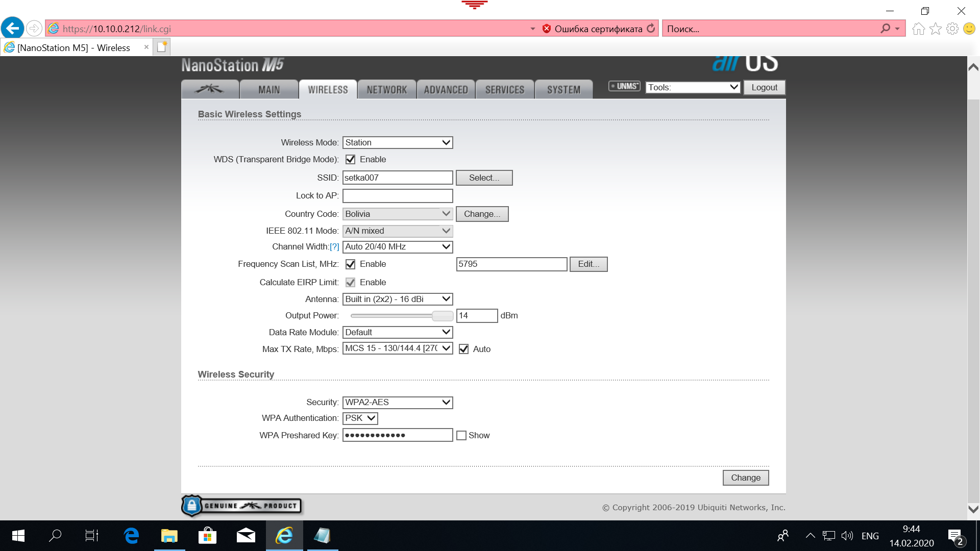Image resolution: width=980 pixels, height=551 pixels.
Task: Click the Output Power dBm value field
Action: [x=477, y=316]
